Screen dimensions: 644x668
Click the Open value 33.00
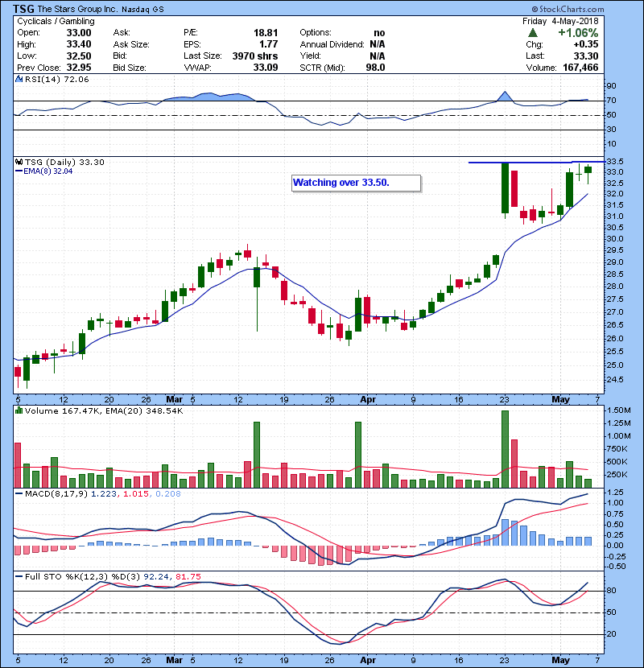tap(79, 33)
